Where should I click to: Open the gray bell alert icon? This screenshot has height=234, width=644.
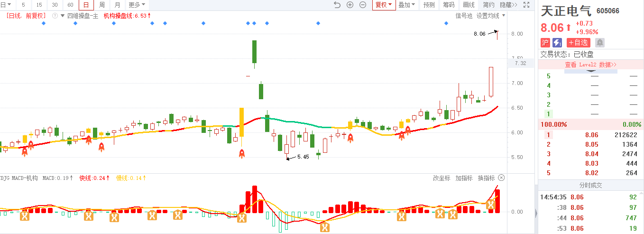pos(599,42)
